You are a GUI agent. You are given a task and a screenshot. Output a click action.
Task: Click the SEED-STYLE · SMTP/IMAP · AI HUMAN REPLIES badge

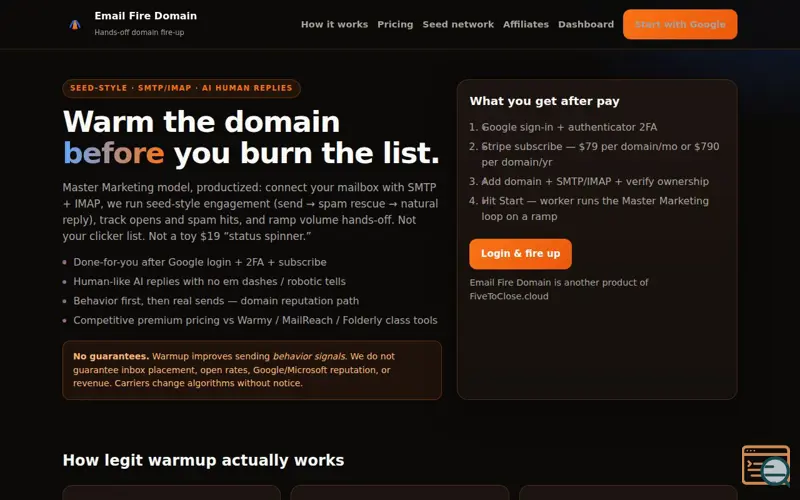(x=181, y=88)
